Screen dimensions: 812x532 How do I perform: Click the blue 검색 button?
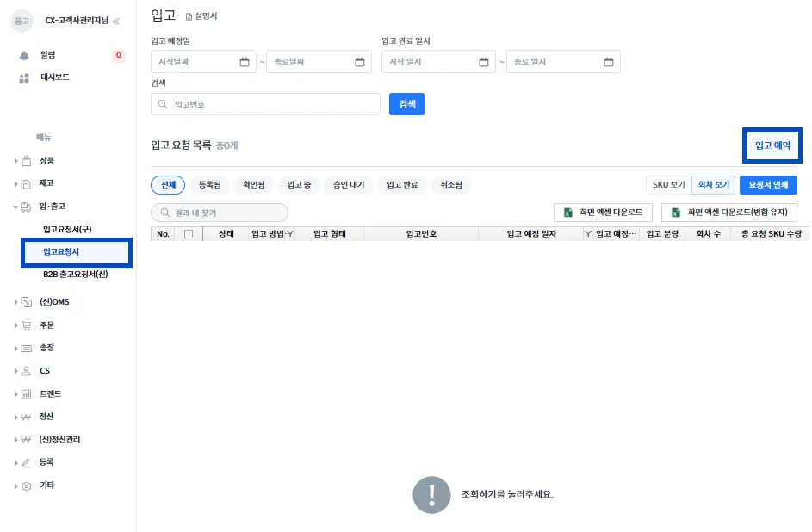(x=406, y=104)
